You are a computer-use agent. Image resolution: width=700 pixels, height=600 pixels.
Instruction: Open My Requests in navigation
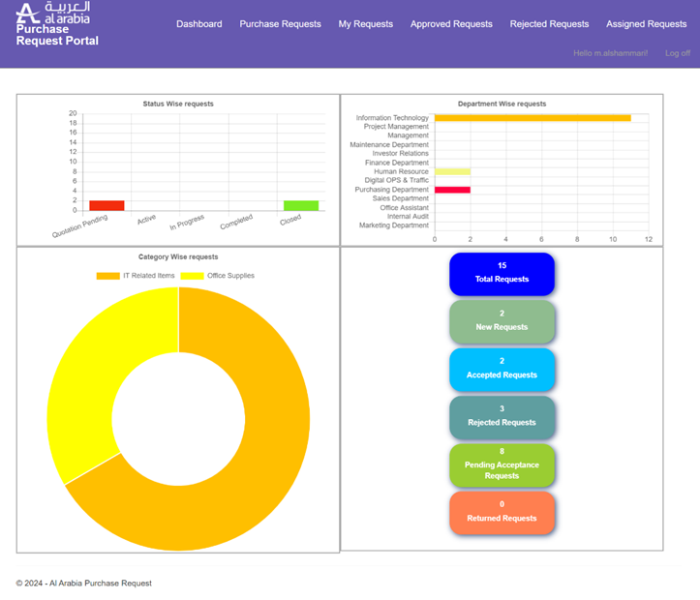365,24
